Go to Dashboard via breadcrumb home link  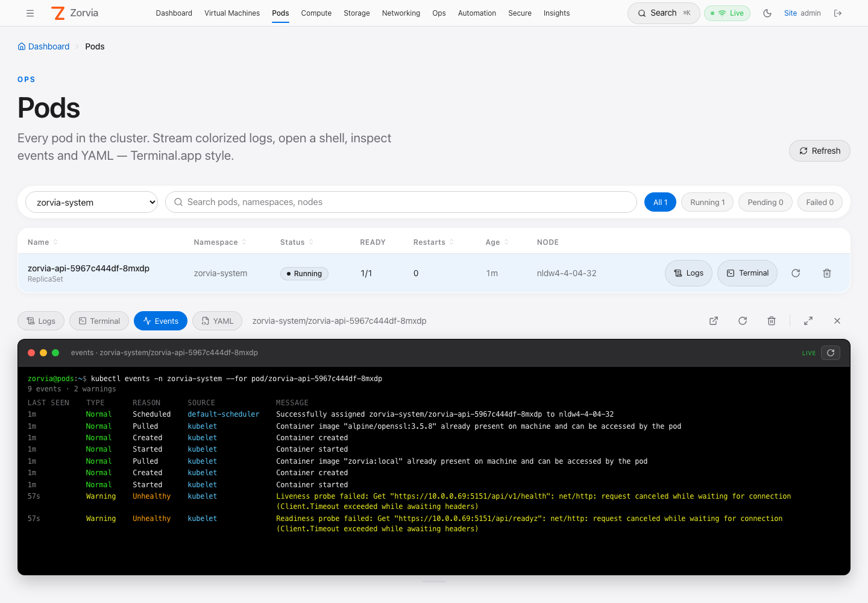click(x=43, y=46)
